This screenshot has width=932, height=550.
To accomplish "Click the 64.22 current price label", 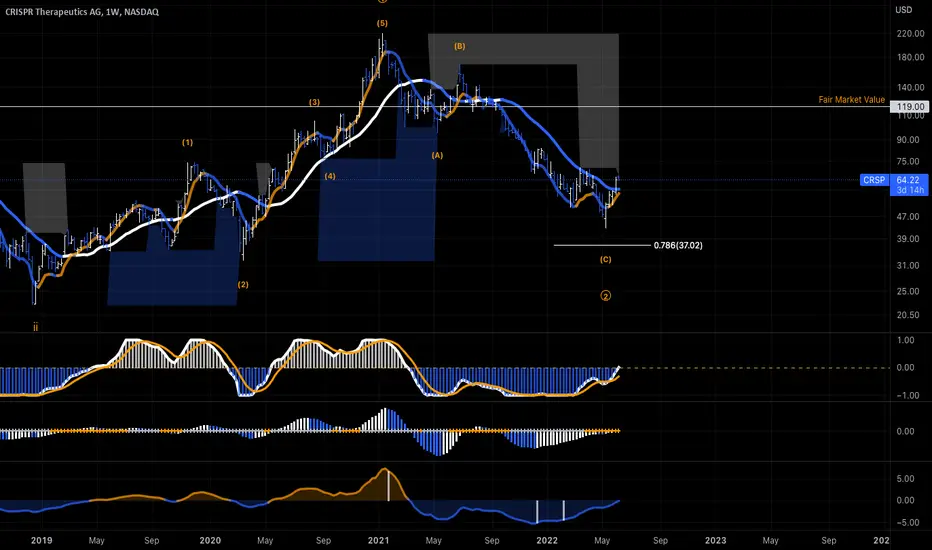I will (x=908, y=180).
